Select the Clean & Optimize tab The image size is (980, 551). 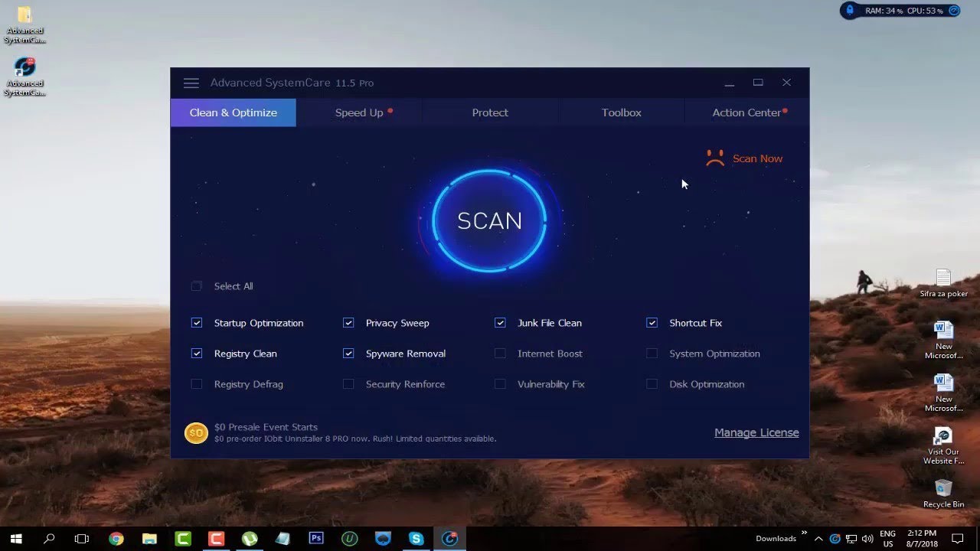click(234, 112)
